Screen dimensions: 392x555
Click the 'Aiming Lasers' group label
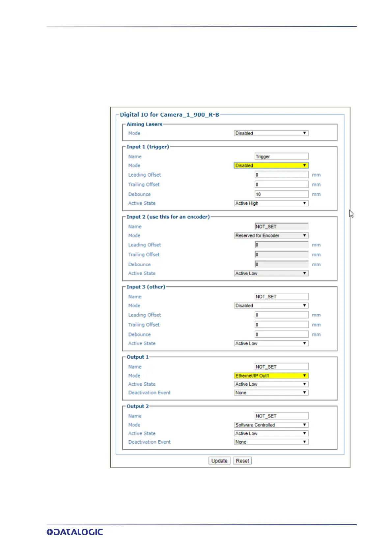pos(144,124)
